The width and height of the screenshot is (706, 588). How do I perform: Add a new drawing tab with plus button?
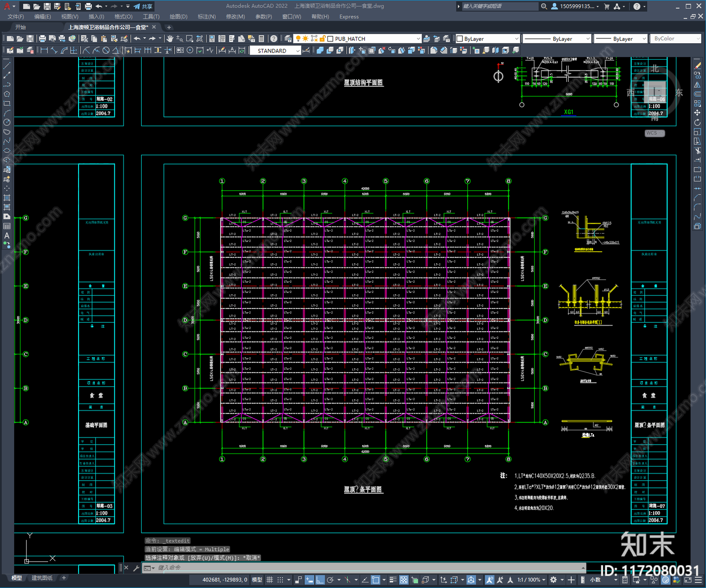coord(169,27)
